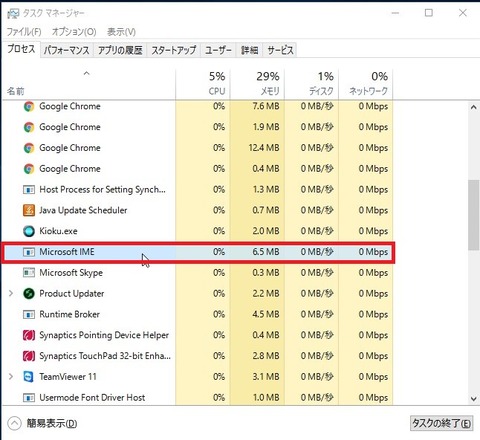Click the scrollbar down arrow
Image resolution: width=480 pixels, height=440 pixels.
click(473, 398)
